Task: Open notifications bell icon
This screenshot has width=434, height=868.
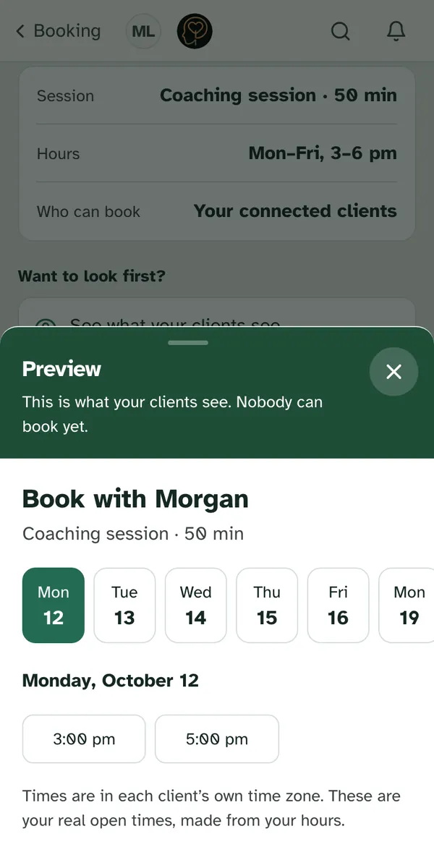Action: coord(396,31)
